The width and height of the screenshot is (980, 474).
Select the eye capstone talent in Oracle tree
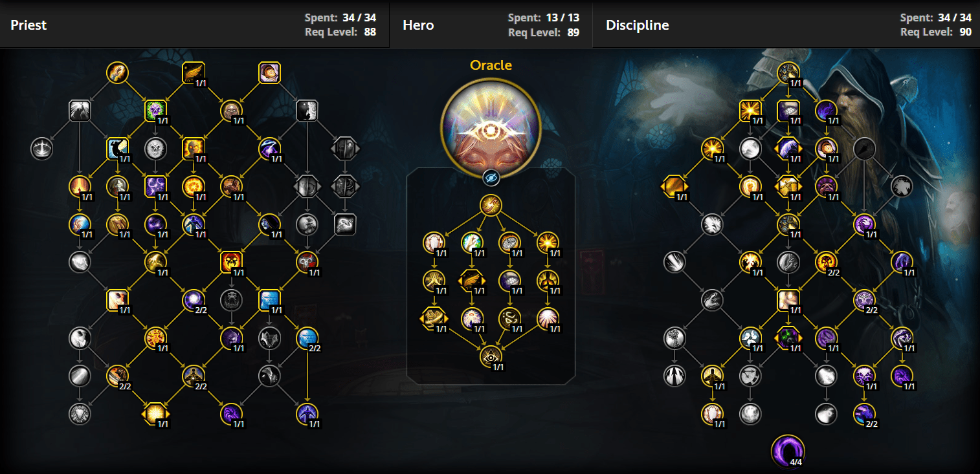click(491, 357)
